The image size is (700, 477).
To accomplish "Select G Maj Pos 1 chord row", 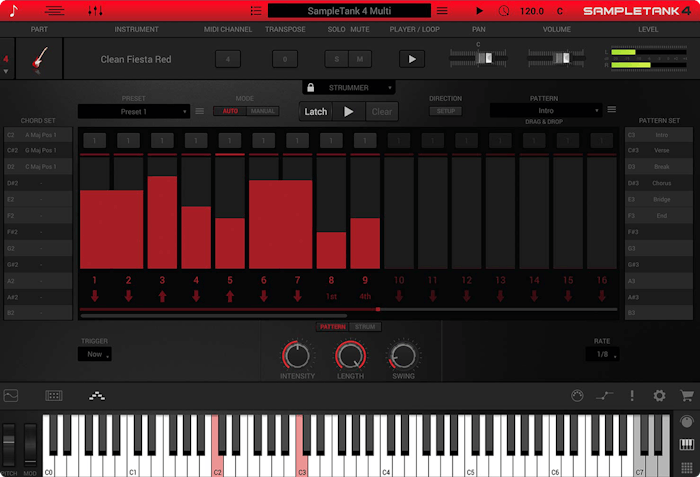I will coord(38,151).
